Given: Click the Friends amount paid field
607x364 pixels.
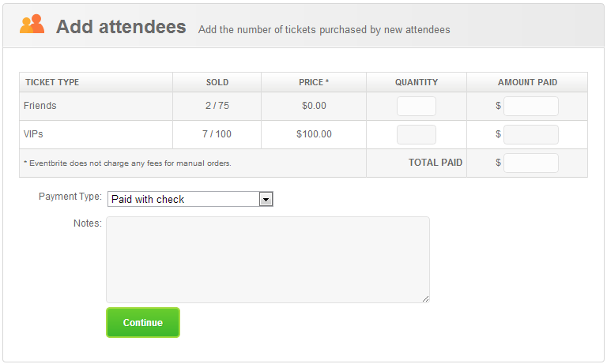Looking at the screenshot, I should pyautogui.click(x=531, y=106).
